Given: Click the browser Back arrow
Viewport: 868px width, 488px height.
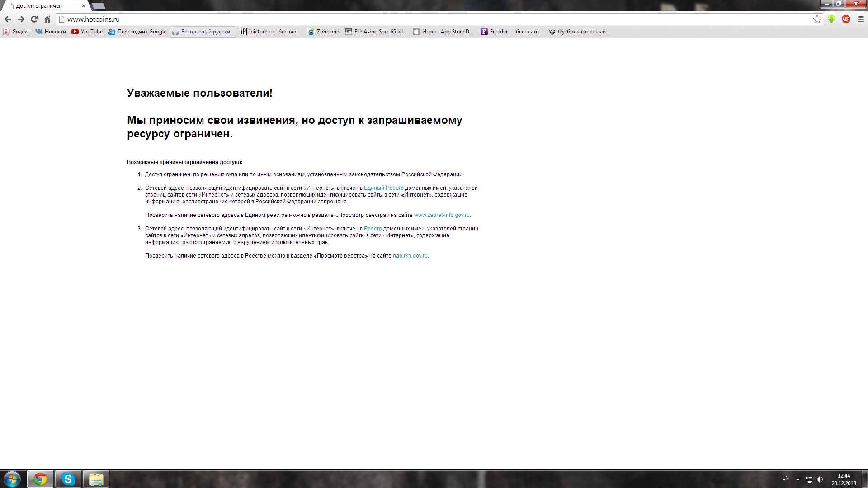Looking at the screenshot, I should tap(8, 19).
